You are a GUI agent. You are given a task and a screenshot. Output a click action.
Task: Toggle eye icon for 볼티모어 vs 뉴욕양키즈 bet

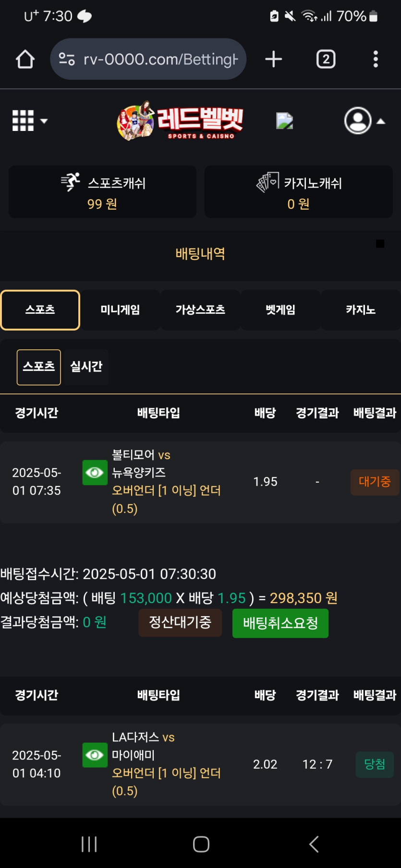click(x=95, y=473)
